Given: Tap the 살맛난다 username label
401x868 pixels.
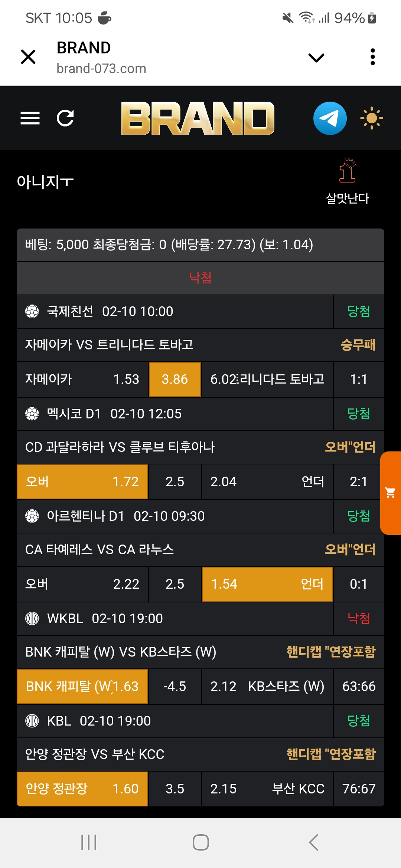Looking at the screenshot, I should point(348,198).
